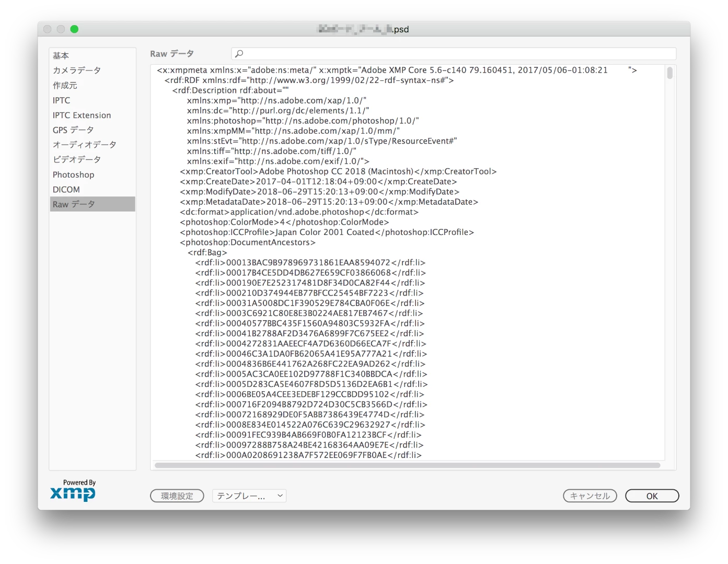
Task: Focus the Raw データ search field
Action: tap(454, 54)
